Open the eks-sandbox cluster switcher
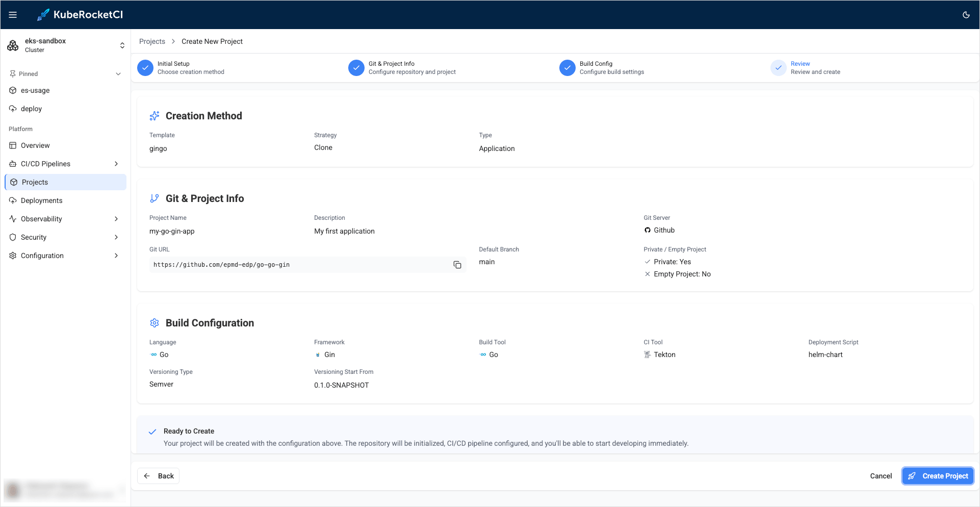This screenshot has width=980, height=507. (122, 45)
